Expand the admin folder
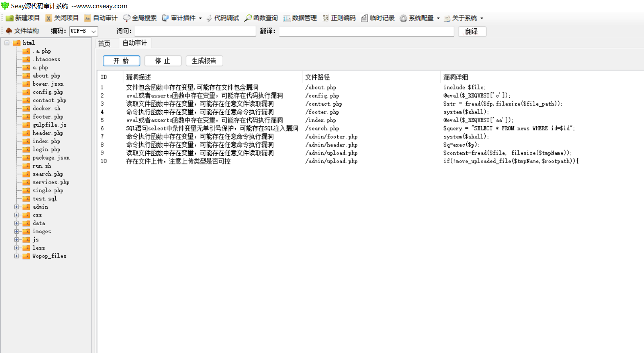 [17, 207]
